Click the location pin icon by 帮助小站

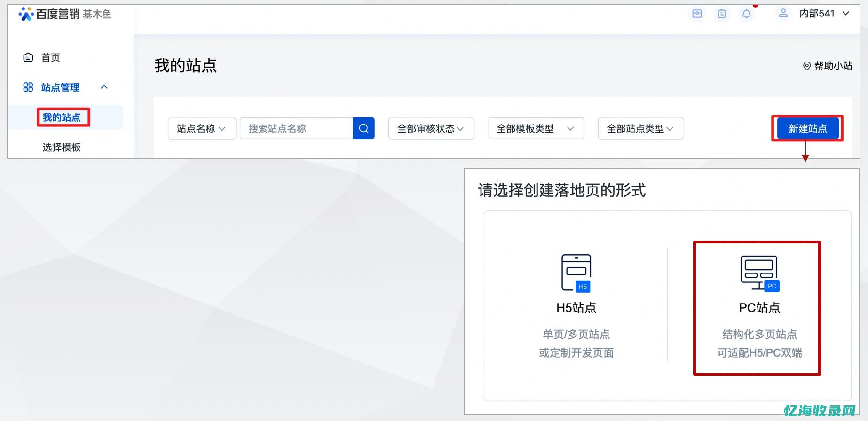click(807, 66)
